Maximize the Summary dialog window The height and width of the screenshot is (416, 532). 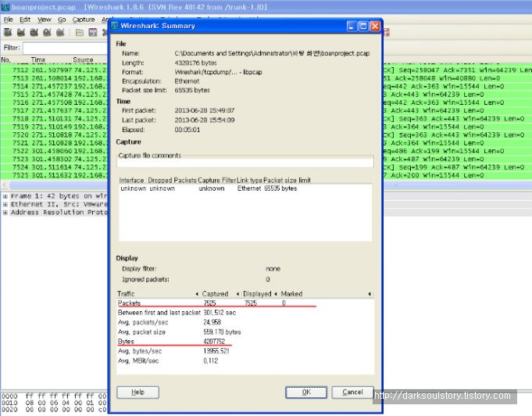(x=363, y=26)
